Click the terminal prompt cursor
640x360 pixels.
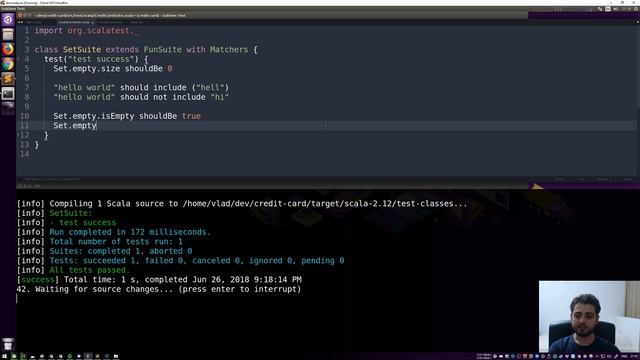tap(17, 299)
